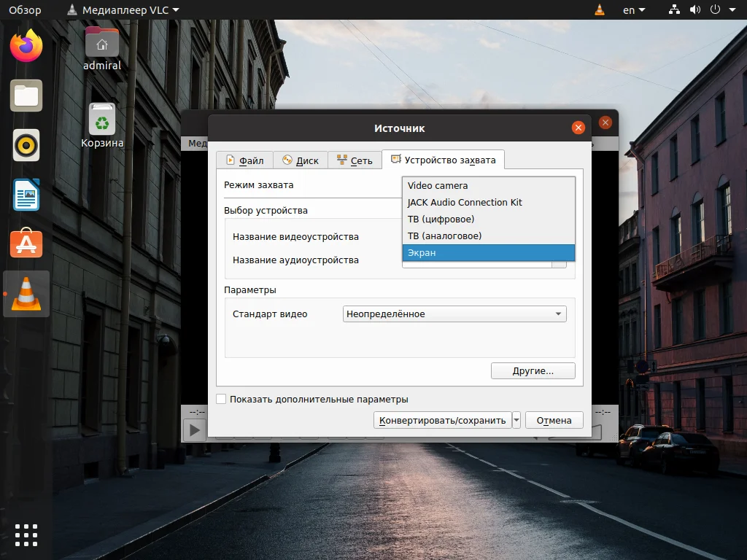
Task: Open the Files manager dock icon
Action: (x=26, y=96)
